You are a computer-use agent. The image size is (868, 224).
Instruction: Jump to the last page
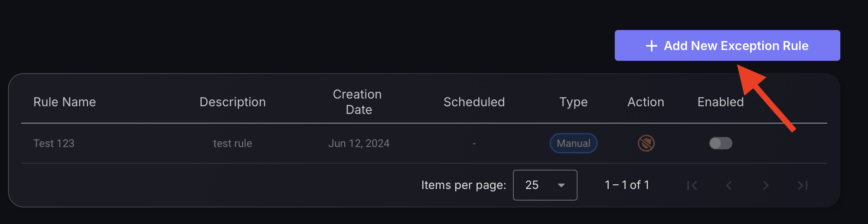coord(803,186)
